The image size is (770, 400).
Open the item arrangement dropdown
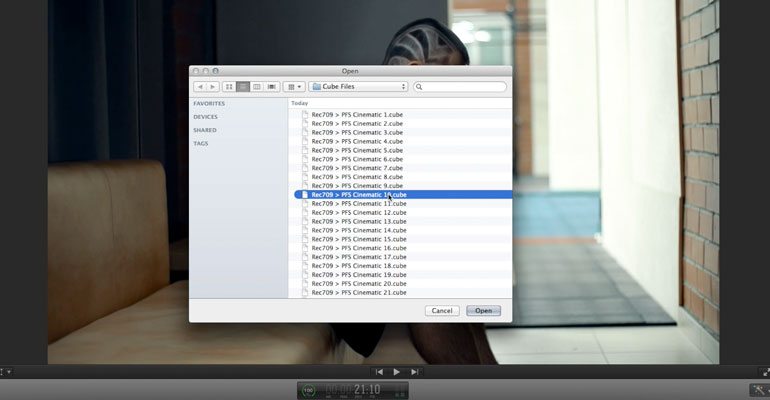pos(294,86)
